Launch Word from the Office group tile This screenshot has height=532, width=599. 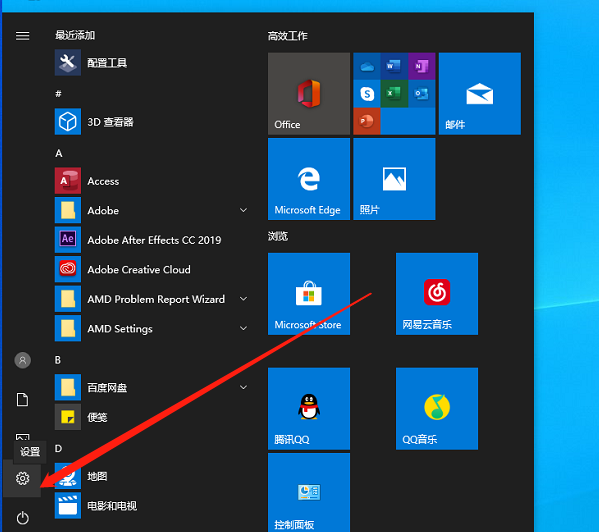tap(394, 66)
